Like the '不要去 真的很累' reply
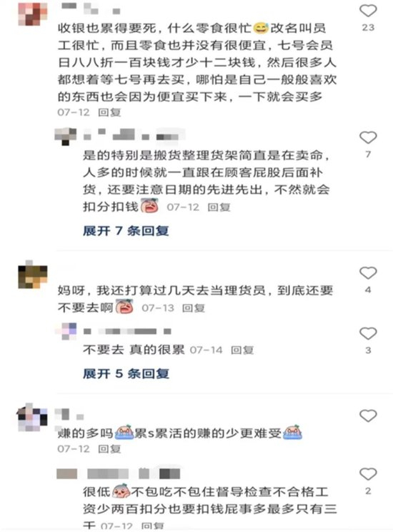The image size is (393, 532). coord(368,333)
